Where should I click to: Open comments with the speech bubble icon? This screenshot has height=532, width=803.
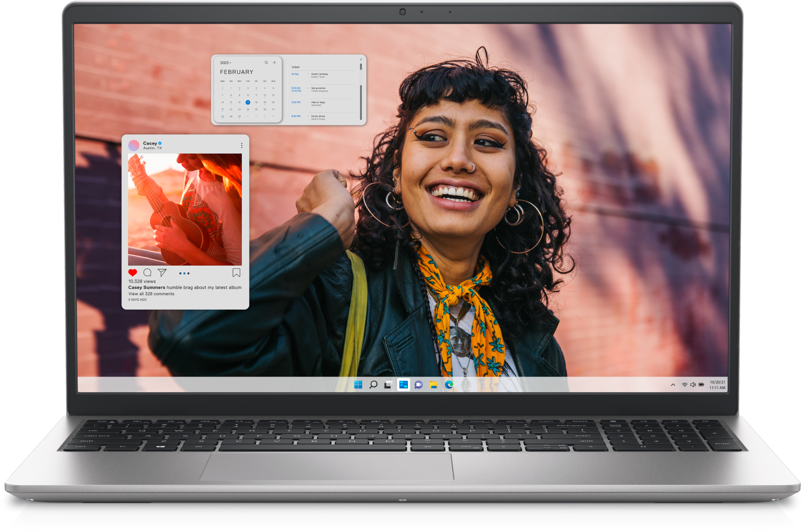(x=148, y=272)
